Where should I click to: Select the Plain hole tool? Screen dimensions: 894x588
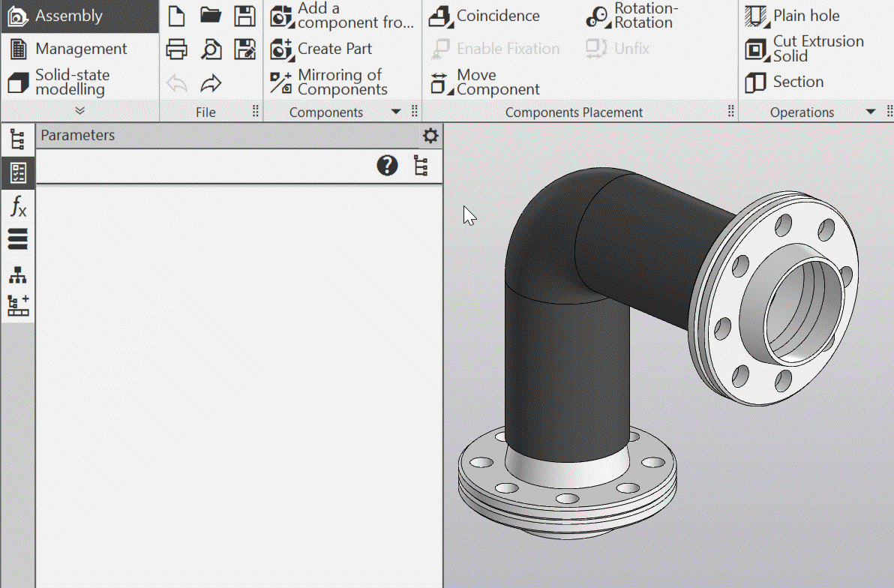click(793, 16)
